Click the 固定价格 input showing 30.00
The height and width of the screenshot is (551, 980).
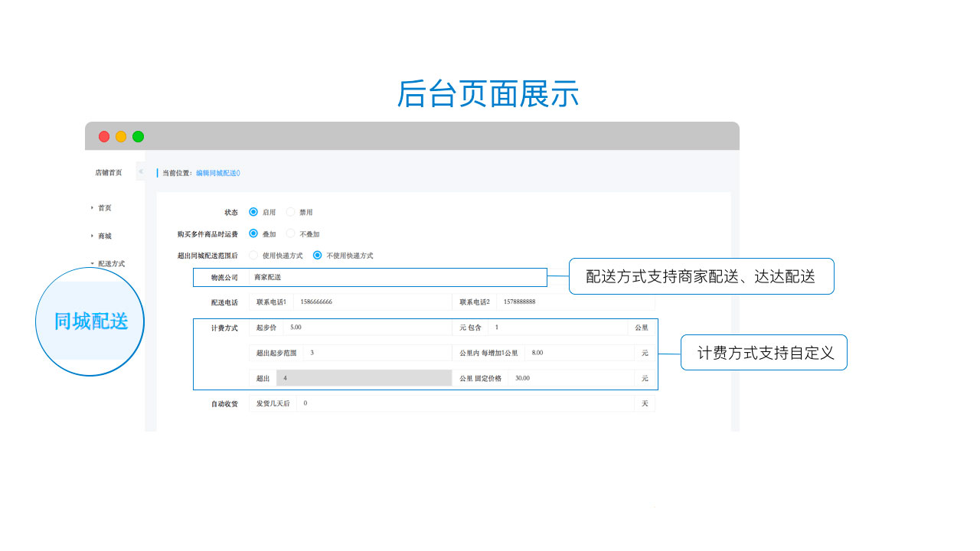click(572, 378)
